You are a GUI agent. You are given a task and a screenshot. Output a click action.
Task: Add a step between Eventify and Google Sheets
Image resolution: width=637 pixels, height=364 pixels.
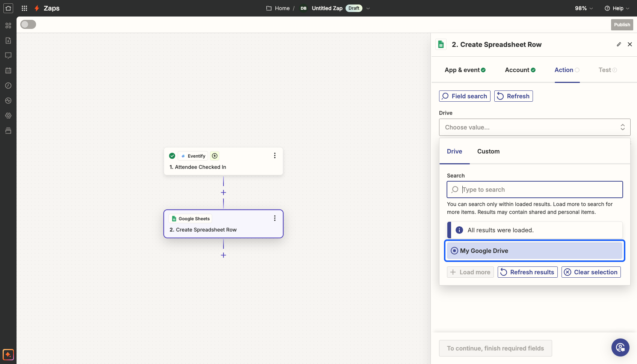pyautogui.click(x=223, y=193)
